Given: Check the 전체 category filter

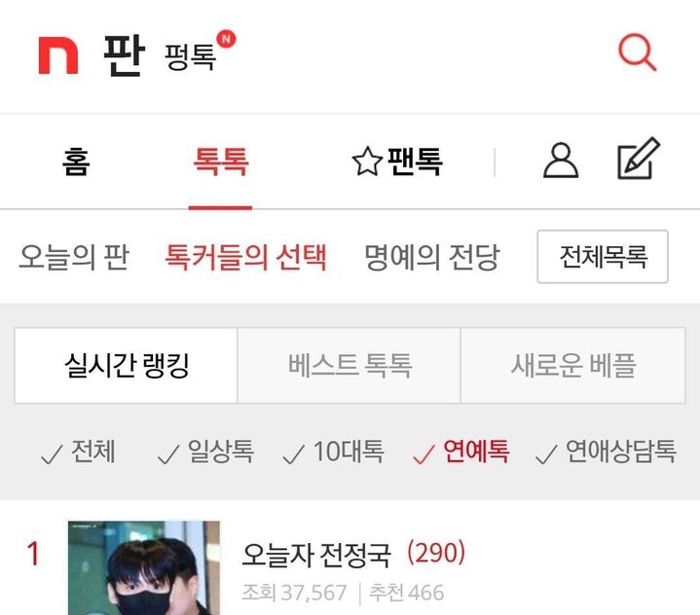Looking at the screenshot, I should coord(79,452).
